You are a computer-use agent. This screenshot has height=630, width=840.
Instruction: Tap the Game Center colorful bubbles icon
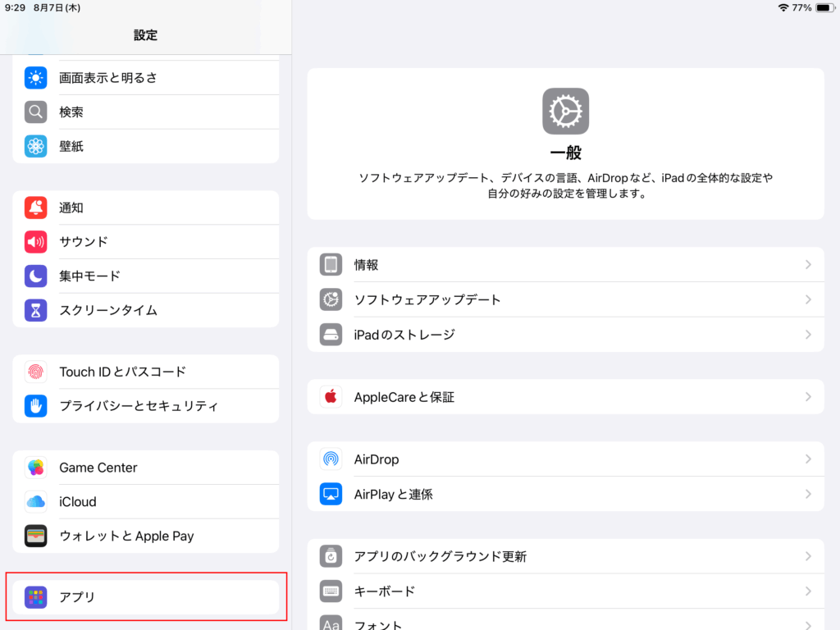(x=35, y=468)
